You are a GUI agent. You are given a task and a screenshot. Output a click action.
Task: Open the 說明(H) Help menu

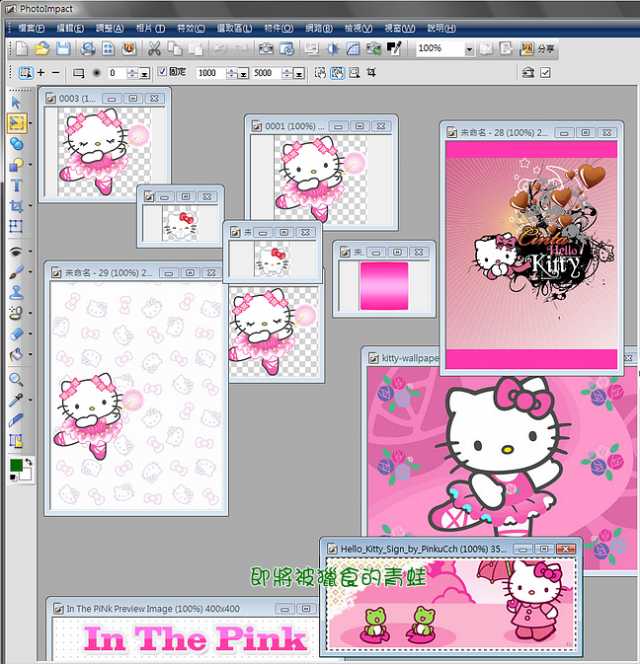[x=441, y=28]
